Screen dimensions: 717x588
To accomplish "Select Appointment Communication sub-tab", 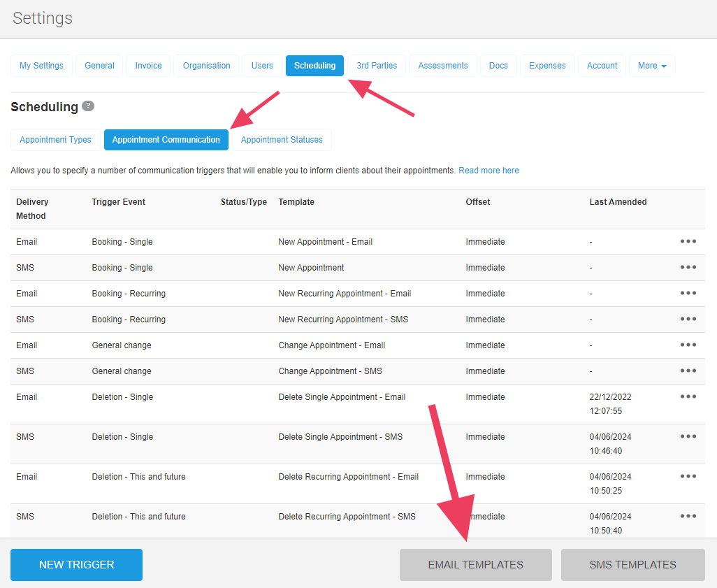I will tap(166, 140).
